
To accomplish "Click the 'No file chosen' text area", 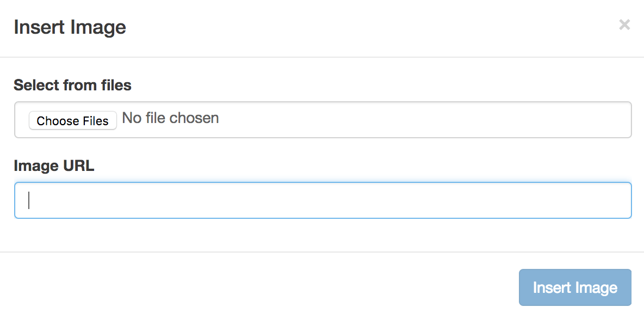I will [x=170, y=118].
